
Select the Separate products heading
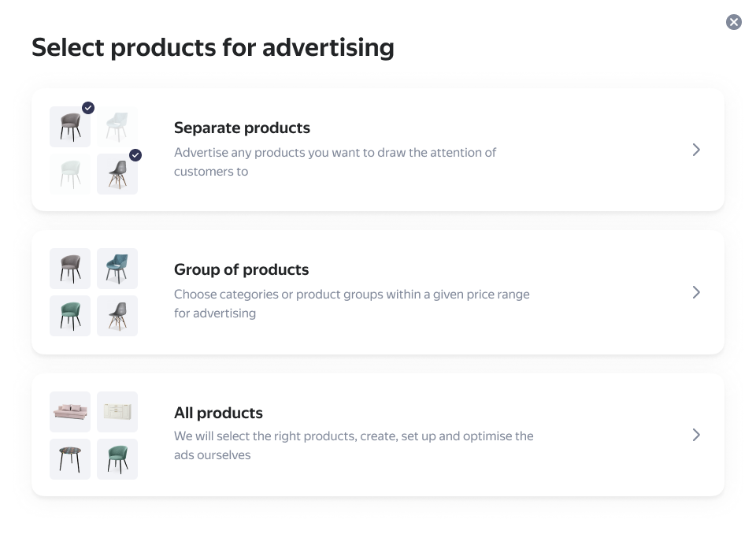(x=242, y=128)
